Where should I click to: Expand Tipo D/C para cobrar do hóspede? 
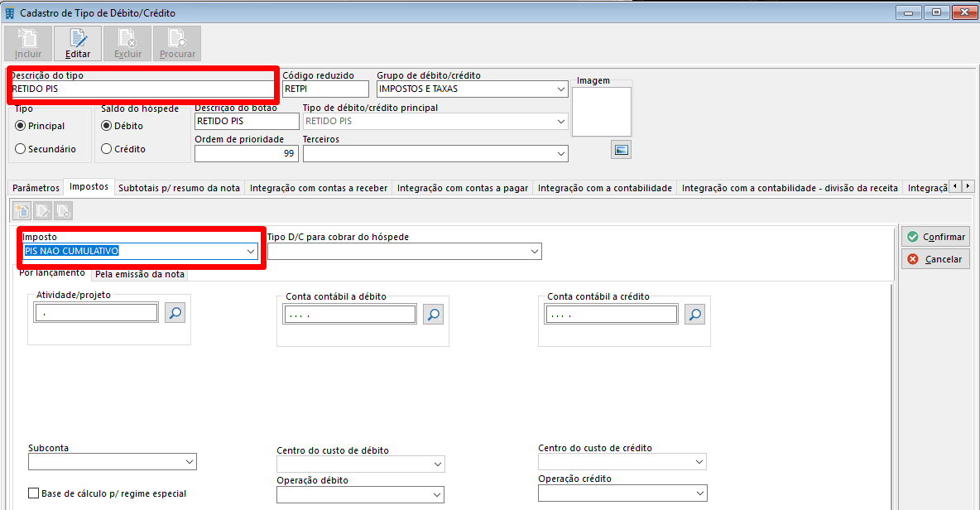click(x=535, y=251)
